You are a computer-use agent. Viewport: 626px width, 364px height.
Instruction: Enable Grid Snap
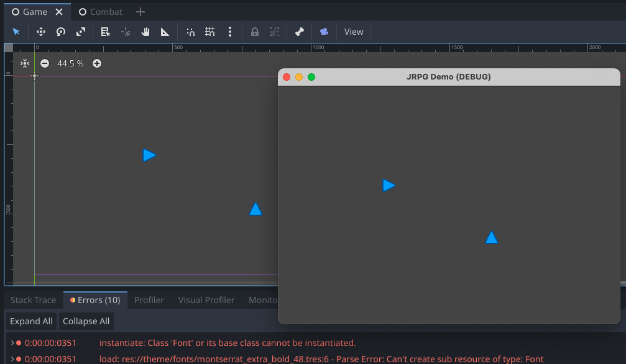(x=209, y=31)
